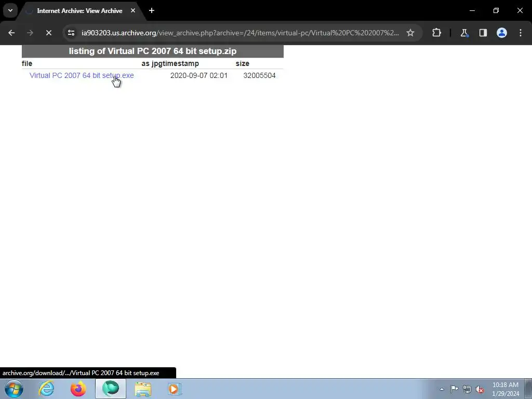Select the timestamp 2020-09-07 02:01

199,75
